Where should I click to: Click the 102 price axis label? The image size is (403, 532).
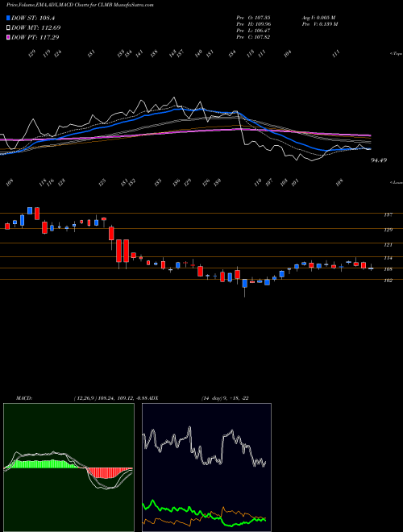(x=388, y=281)
